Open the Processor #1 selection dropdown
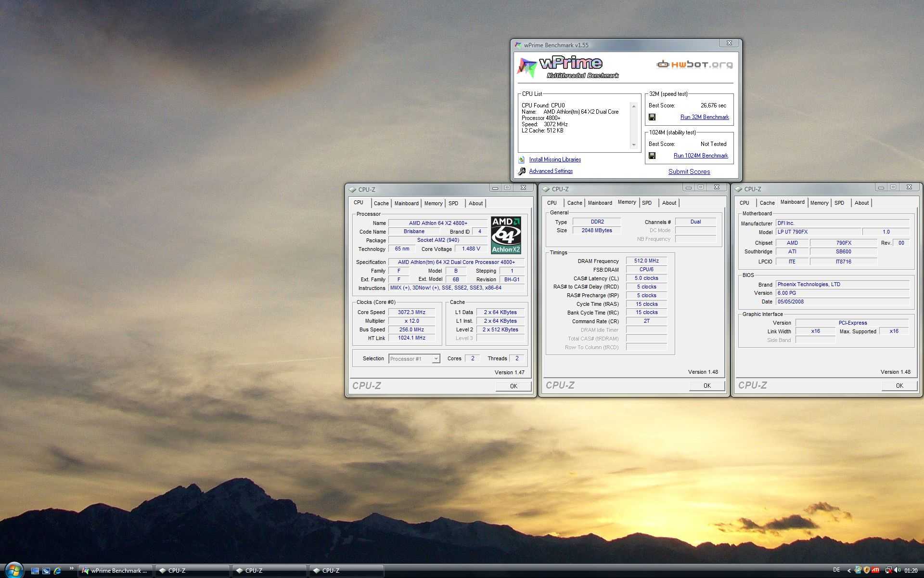 (414, 359)
